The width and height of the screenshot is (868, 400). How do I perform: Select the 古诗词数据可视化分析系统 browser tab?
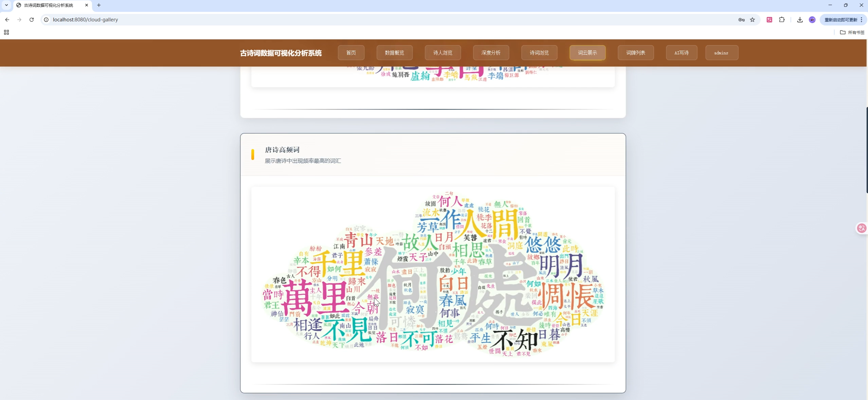click(53, 5)
